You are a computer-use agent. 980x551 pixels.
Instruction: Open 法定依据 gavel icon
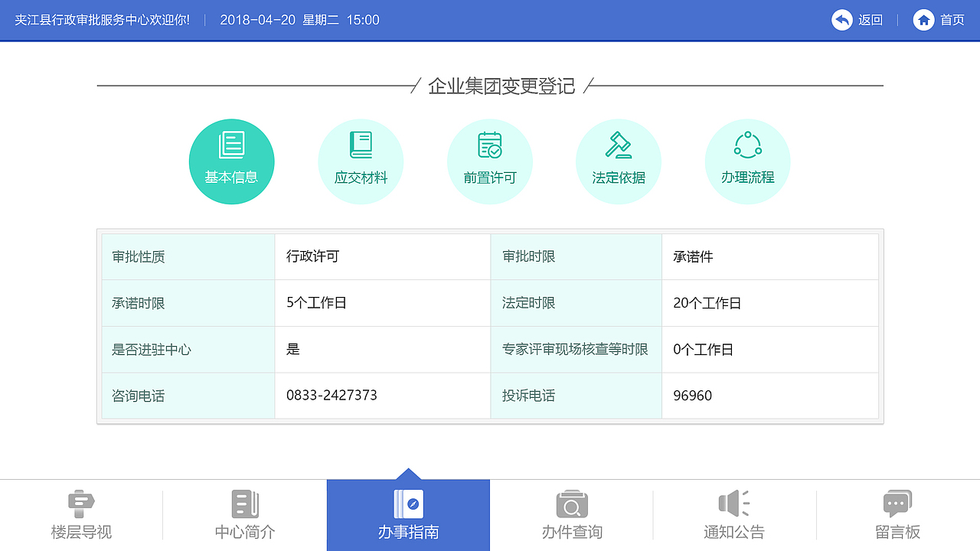(x=619, y=145)
